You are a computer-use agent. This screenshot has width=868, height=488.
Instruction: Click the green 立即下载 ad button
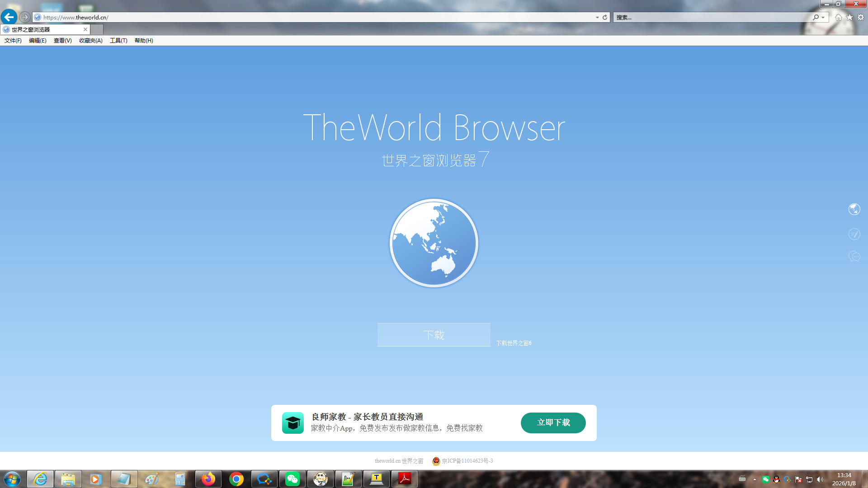pyautogui.click(x=553, y=423)
